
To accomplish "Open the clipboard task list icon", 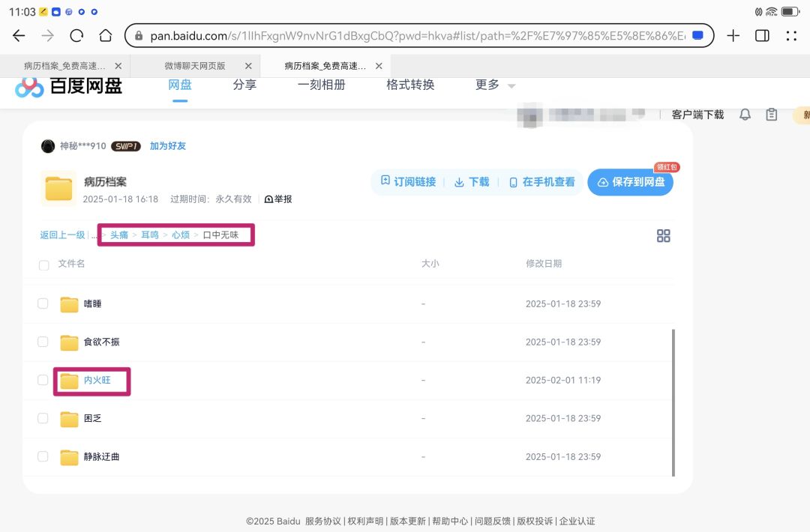I will click(771, 115).
